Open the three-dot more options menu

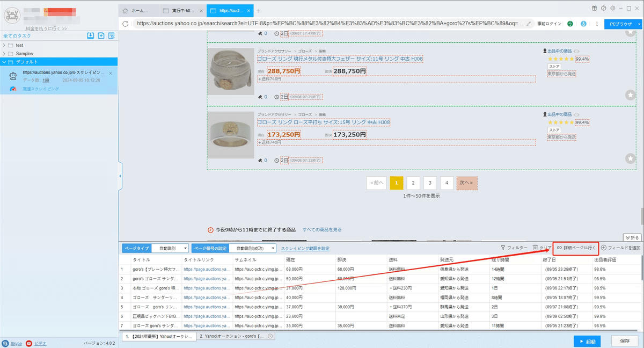597,24
